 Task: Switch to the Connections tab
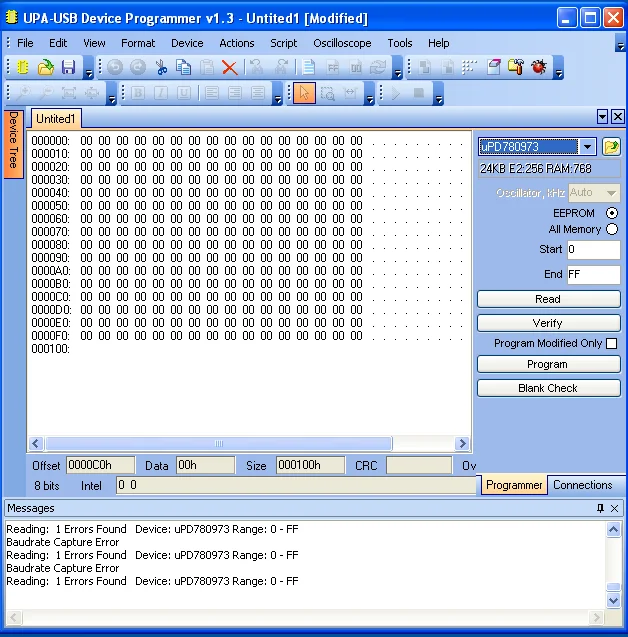583,485
